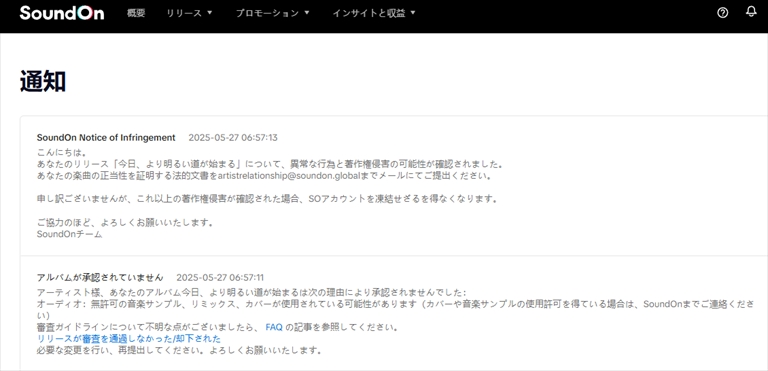
Task: Open the FAQ link
Action: (x=274, y=327)
